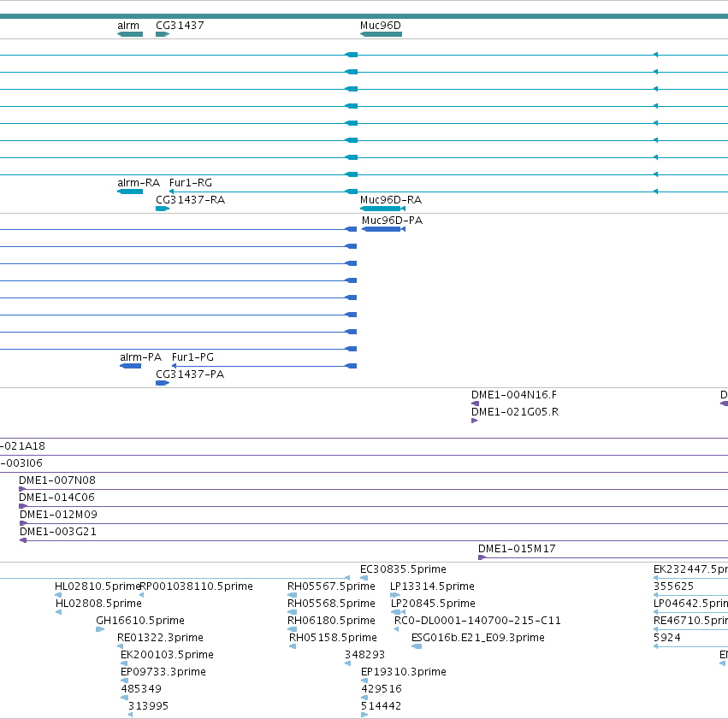The height and width of the screenshot is (719, 728).
Task: Click the DME1-003G21 clone label
Action: click(58, 532)
